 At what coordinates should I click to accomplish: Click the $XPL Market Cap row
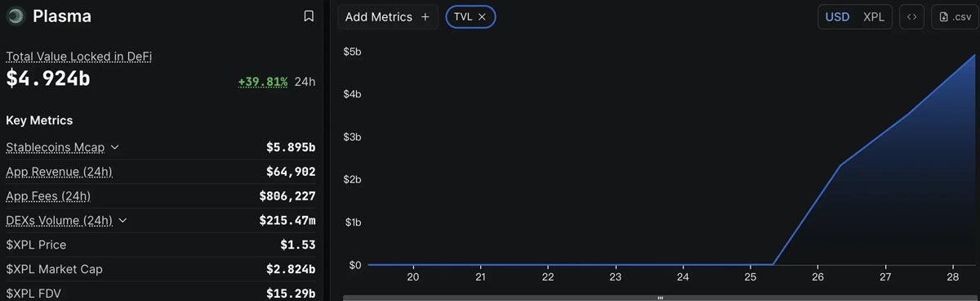pyautogui.click(x=160, y=269)
